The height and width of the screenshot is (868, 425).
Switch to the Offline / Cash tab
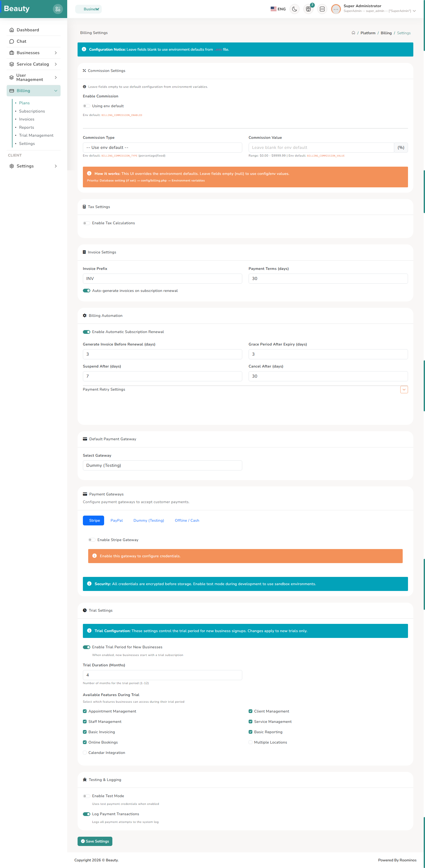[x=187, y=521]
